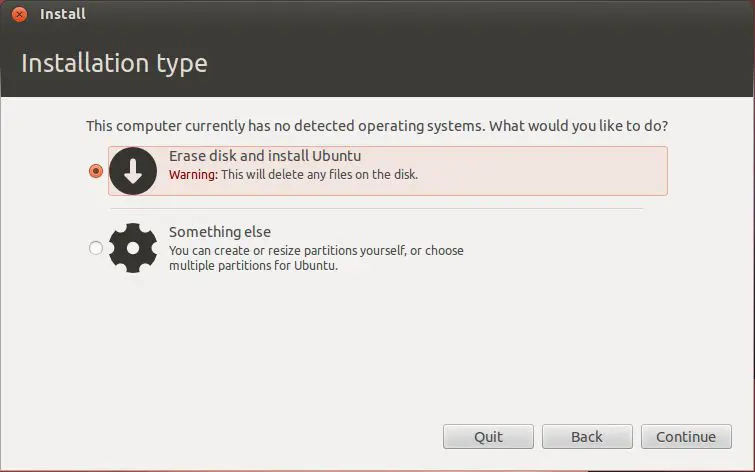Viewport: 755px width, 472px height.
Task: Proceed by clicking Continue
Action: tap(686, 436)
